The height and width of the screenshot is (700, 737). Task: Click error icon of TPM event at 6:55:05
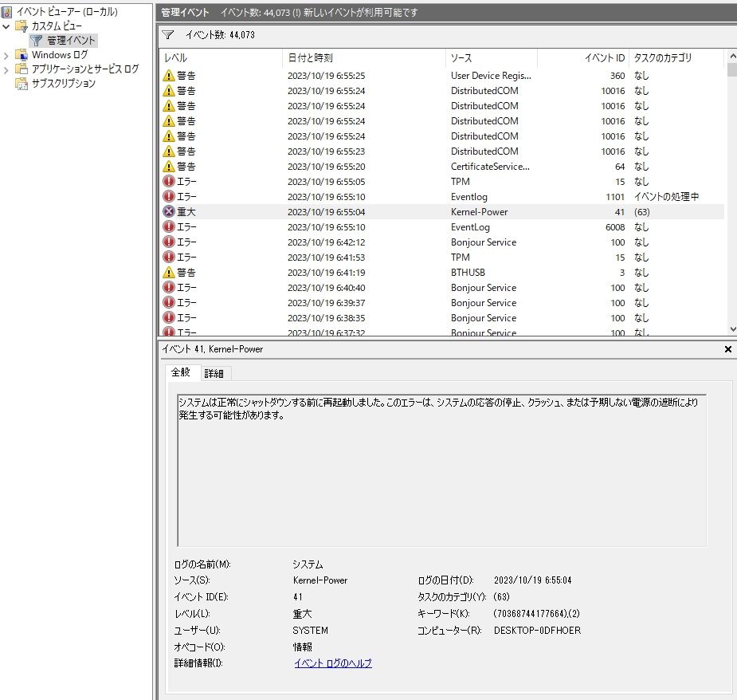169,181
